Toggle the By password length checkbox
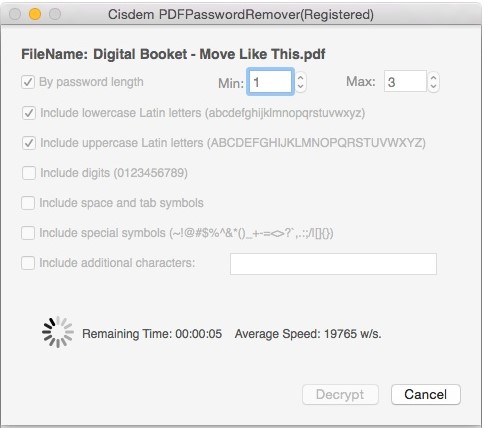Screen dimensions: 484x428 (28, 82)
